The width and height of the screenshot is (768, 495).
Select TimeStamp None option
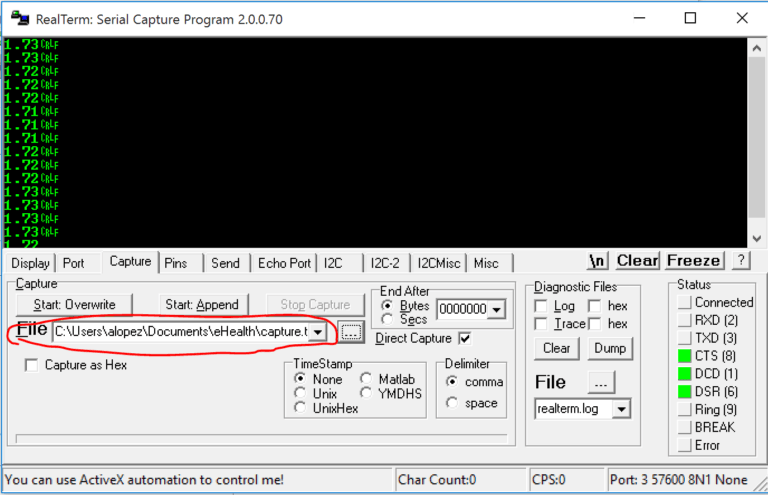point(300,378)
